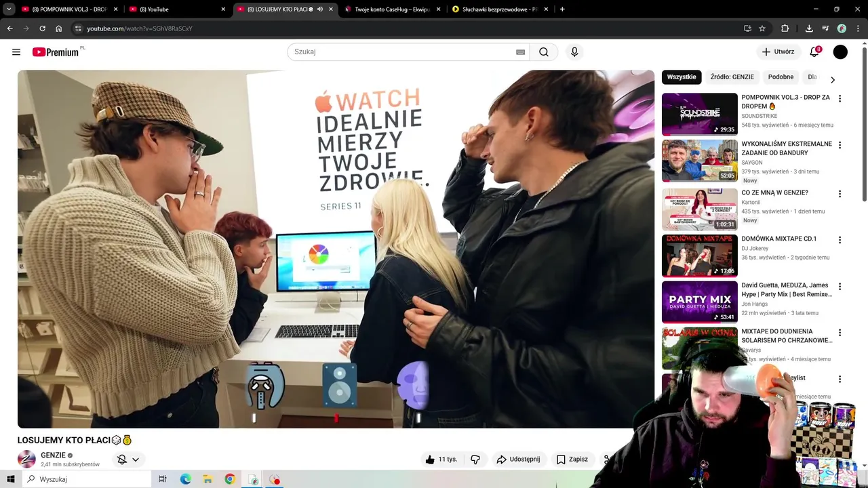This screenshot has width=868, height=488.
Task: Select the Podobne filter chip
Action: [781, 77]
